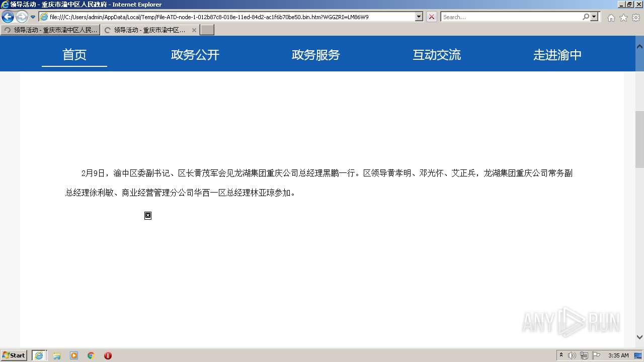Go back with the browser Back arrow

pyautogui.click(x=8, y=17)
